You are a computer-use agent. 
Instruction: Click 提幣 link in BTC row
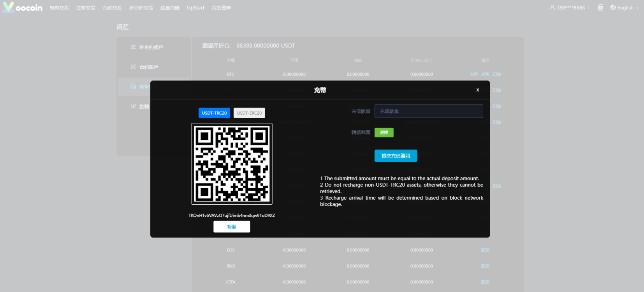pos(485,74)
